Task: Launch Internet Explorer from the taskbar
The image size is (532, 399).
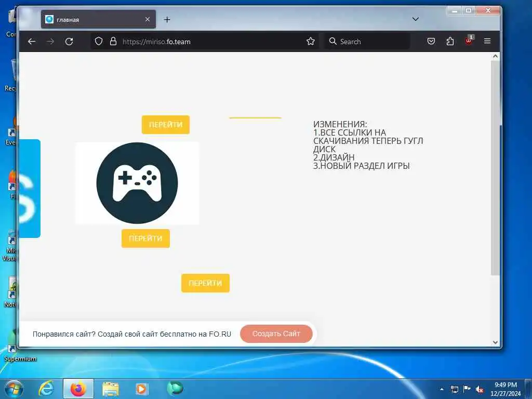Action: 46,389
